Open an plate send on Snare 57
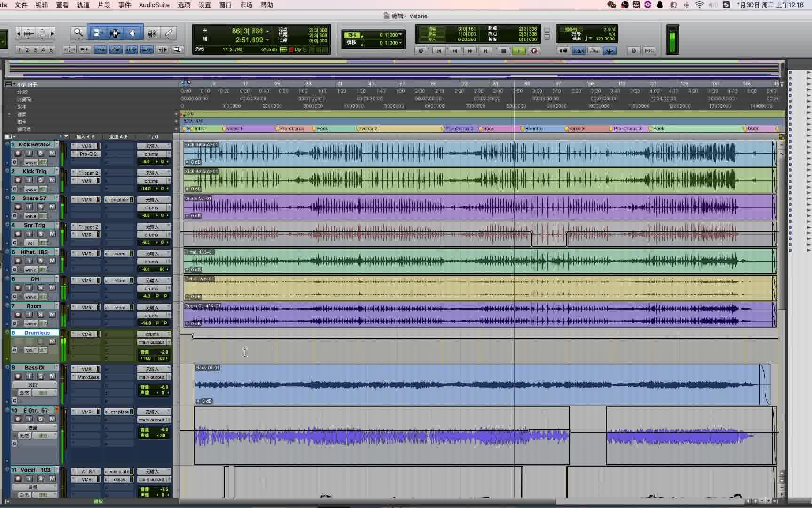The width and height of the screenshot is (812, 508). click(x=119, y=200)
